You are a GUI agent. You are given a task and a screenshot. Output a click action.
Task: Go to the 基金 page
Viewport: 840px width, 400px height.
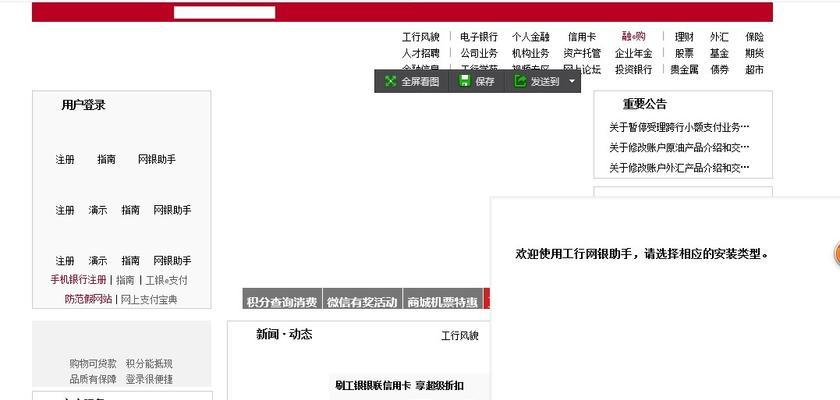click(x=719, y=54)
